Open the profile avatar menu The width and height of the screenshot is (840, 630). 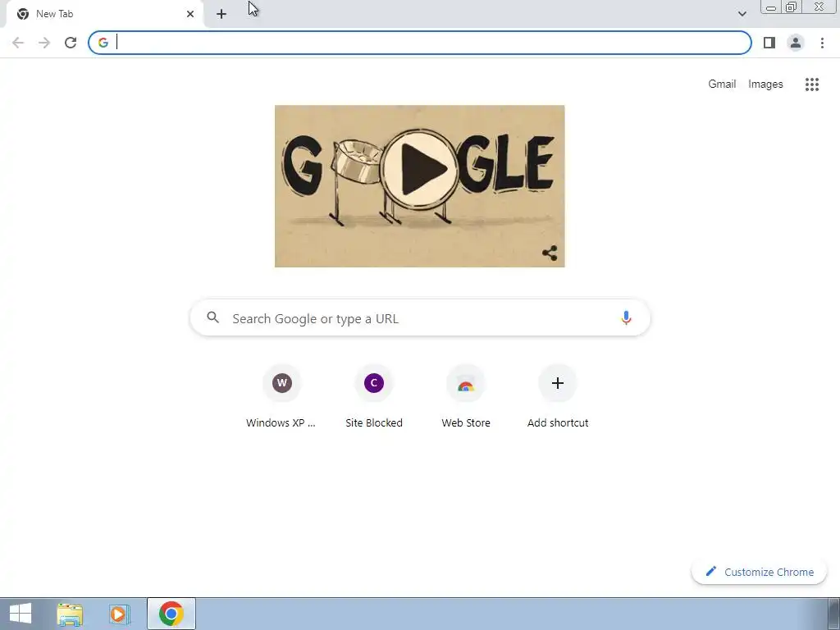(796, 43)
